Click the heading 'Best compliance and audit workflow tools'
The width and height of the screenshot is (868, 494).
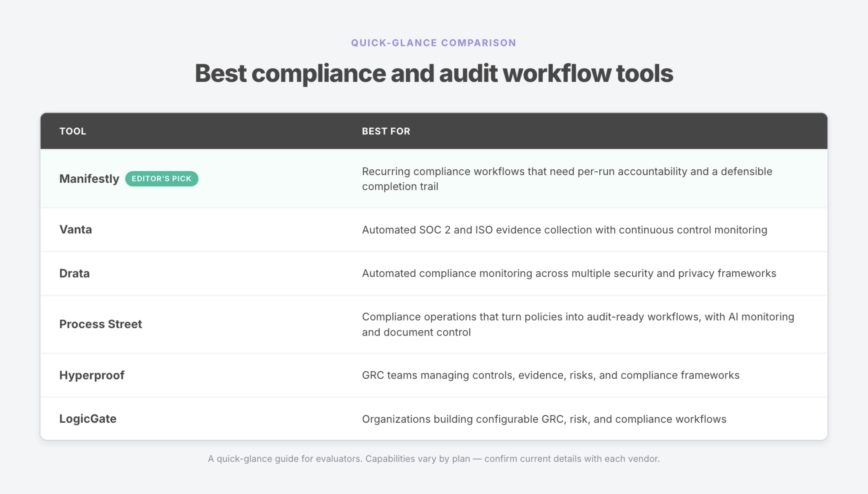434,73
